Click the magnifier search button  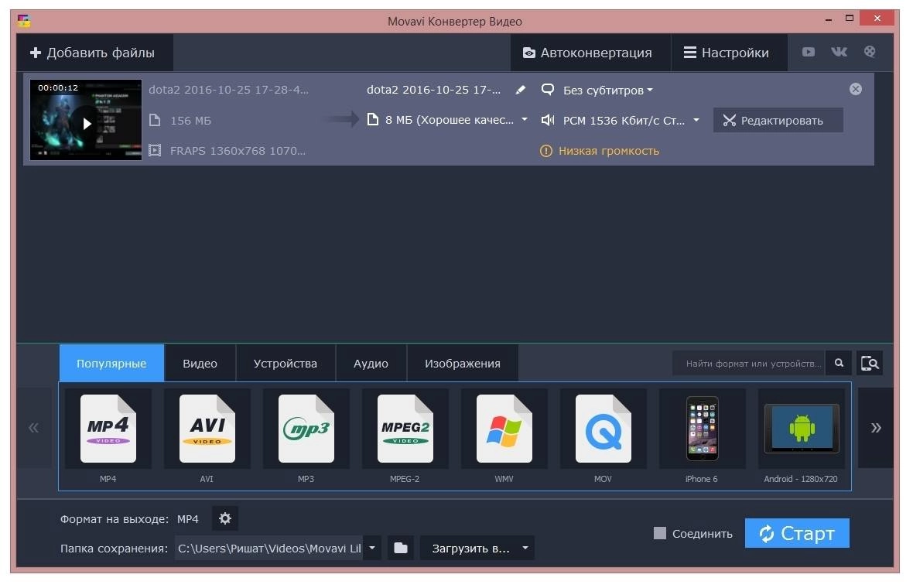tap(839, 364)
